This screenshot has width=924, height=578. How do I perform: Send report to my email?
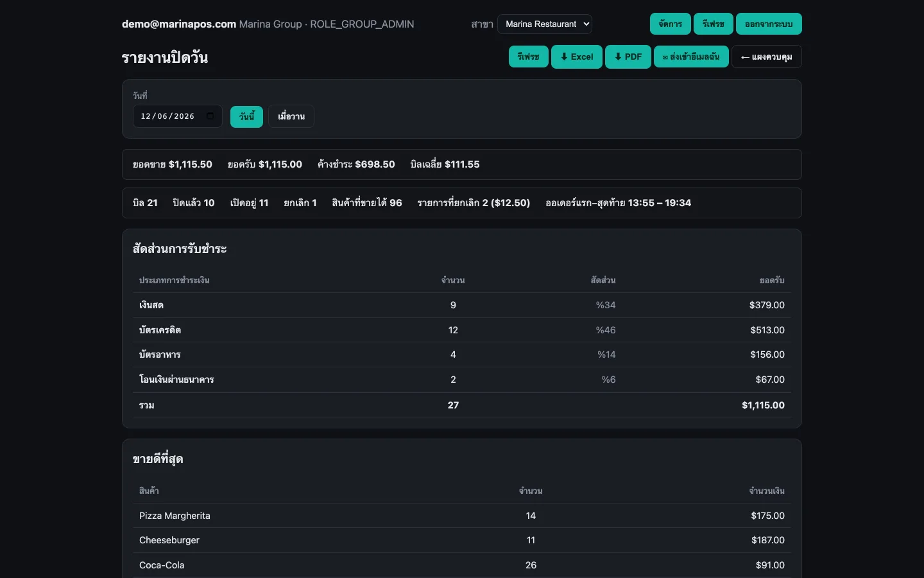(x=691, y=57)
